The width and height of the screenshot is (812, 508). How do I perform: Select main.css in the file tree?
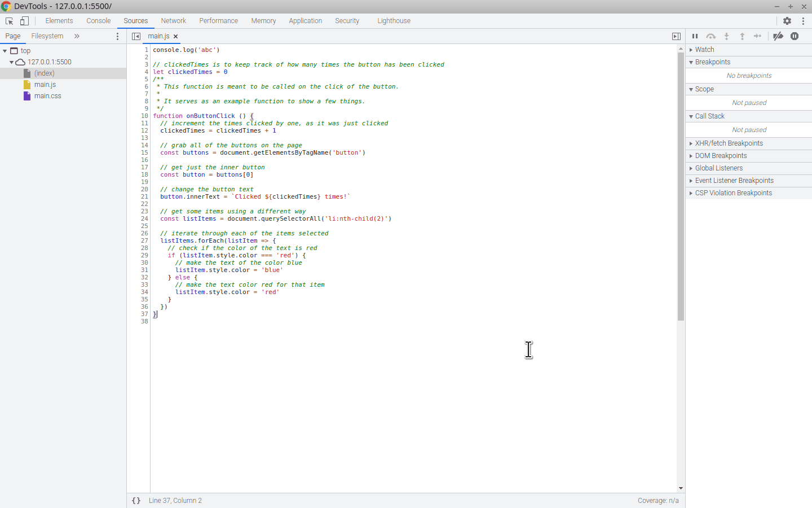pos(47,96)
